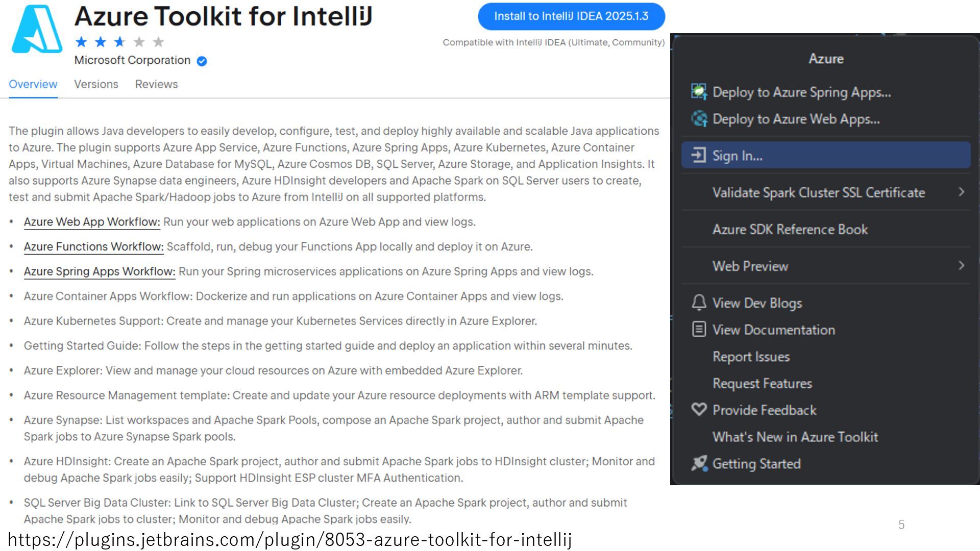Click the Azure Container Apps Workflow bullet
This screenshot has width=980, height=551.
click(293, 296)
